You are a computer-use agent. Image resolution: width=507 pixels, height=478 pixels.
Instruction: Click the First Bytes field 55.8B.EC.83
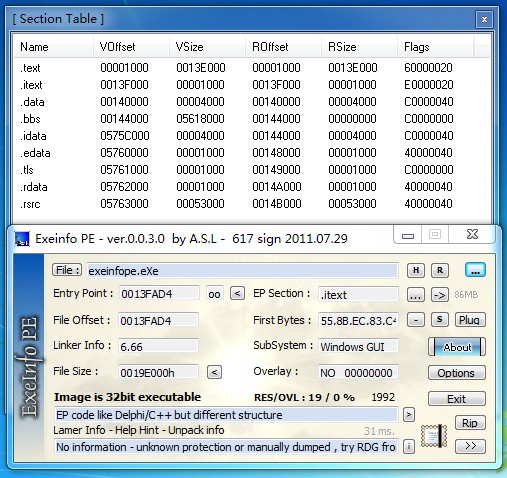coord(358,321)
